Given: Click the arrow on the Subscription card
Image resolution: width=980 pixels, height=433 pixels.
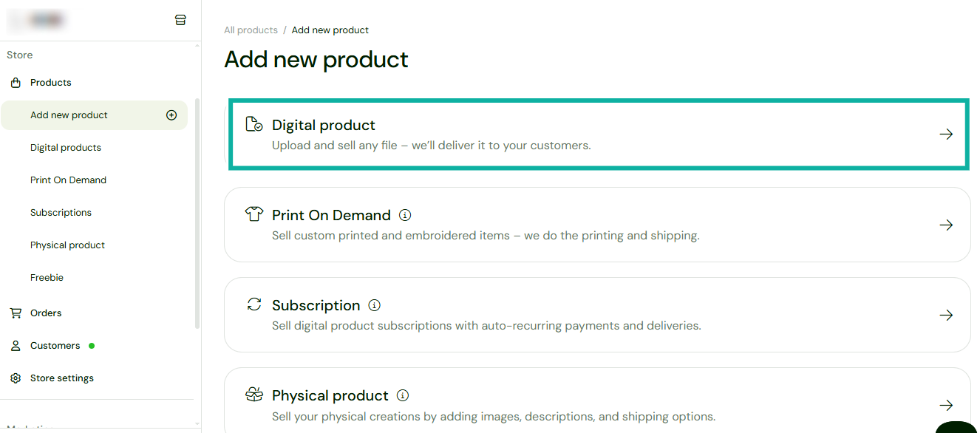Looking at the screenshot, I should pyautogui.click(x=946, y=315).
